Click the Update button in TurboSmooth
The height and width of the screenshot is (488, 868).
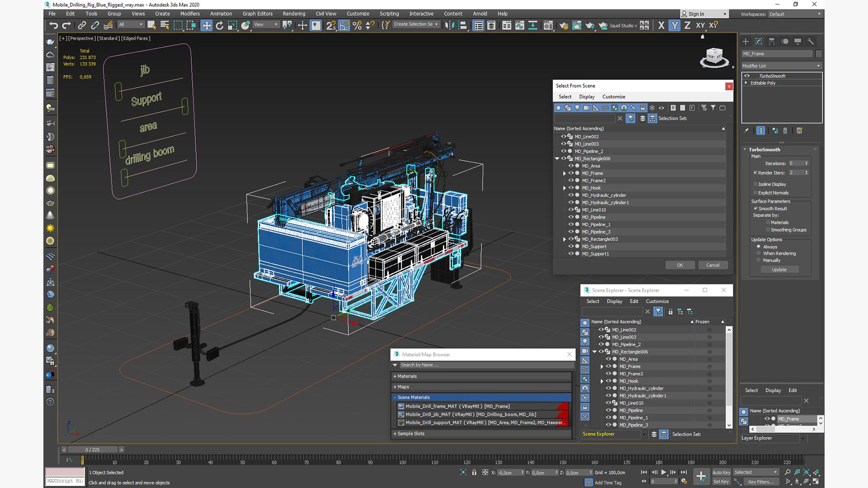(x=779, y=270)
